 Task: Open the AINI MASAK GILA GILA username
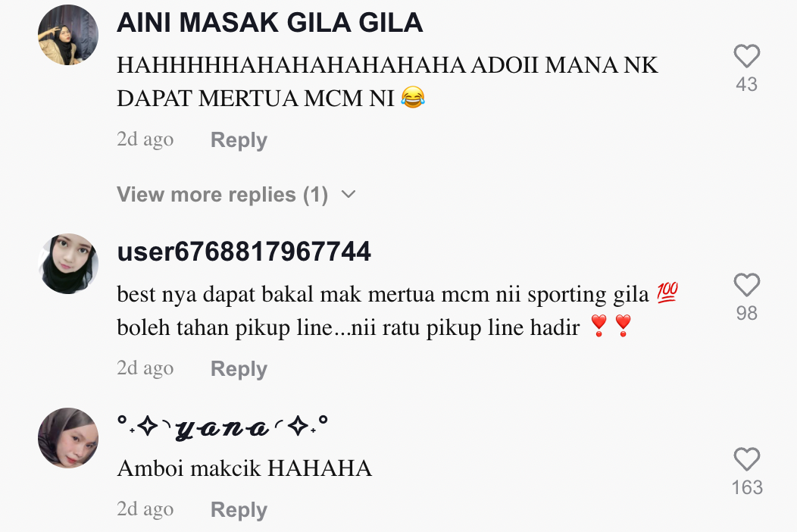click(270, 23)
